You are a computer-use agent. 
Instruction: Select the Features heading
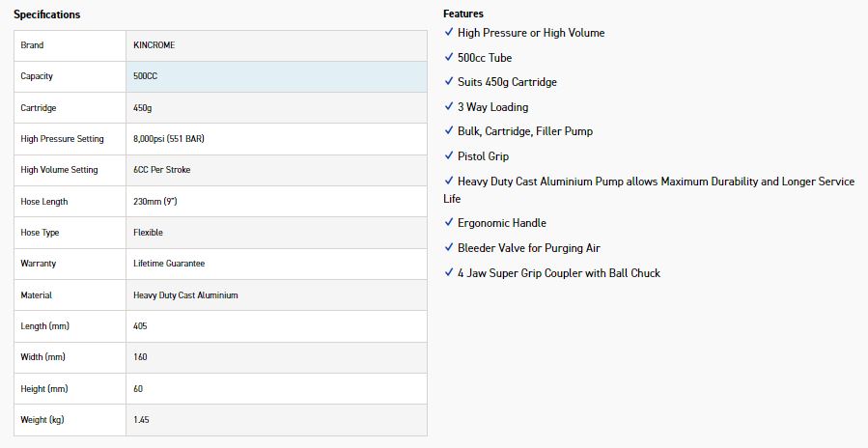click(463, 14)
